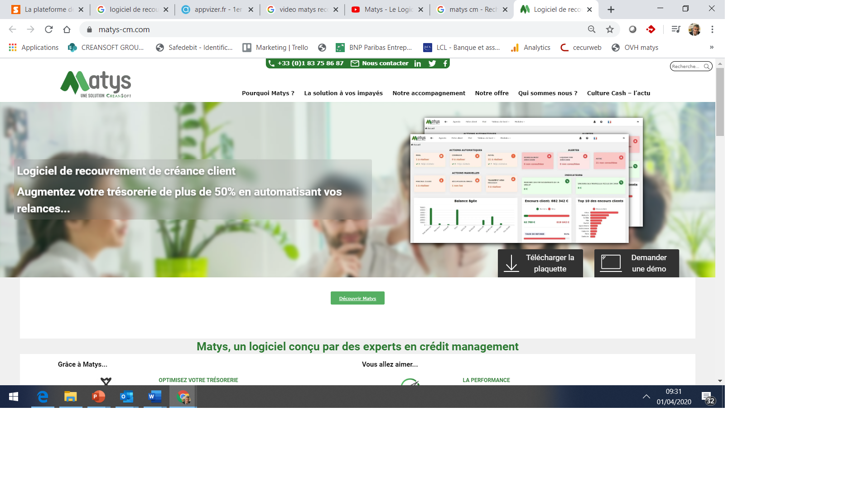Open the Qui sommes nous ? menu
This screenshot has height=494, width=868.
(x=548, y=93)
